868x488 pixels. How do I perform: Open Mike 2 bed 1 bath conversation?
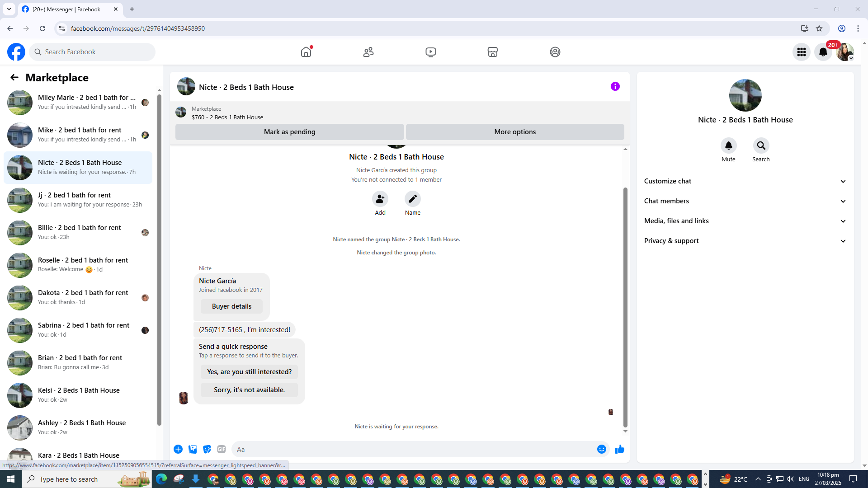[78, 135]
